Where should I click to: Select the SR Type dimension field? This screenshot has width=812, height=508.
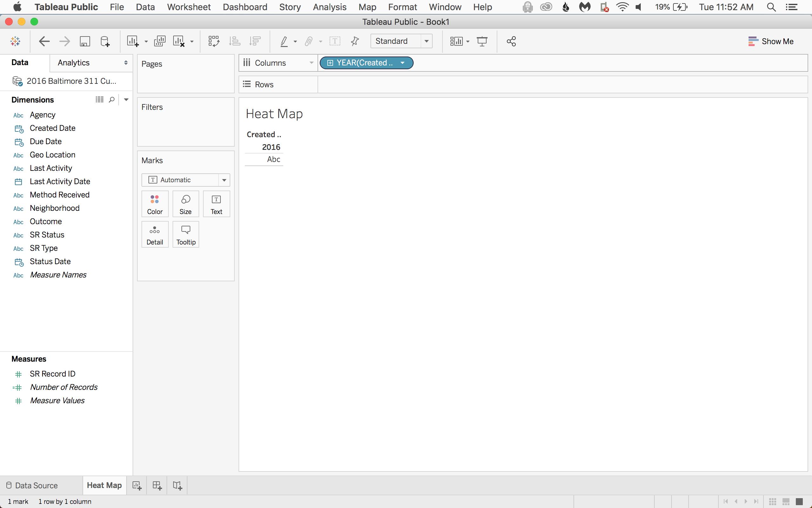coord(44,248)
